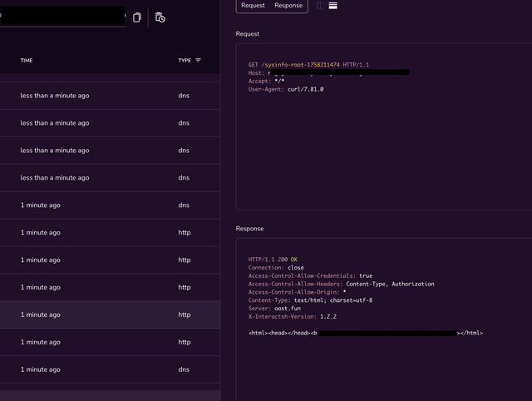
Task: Click the TIME column header
Action: point(27,61)
